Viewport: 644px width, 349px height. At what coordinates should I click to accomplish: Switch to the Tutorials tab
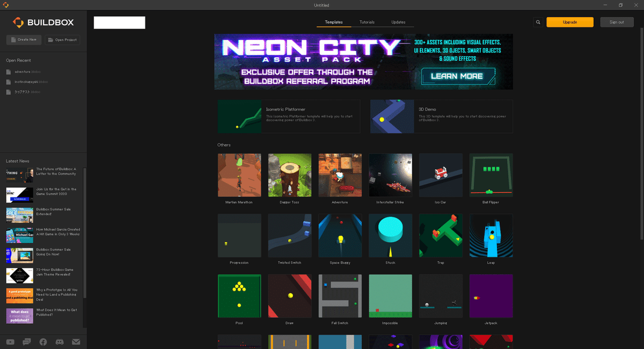point(367,22)
